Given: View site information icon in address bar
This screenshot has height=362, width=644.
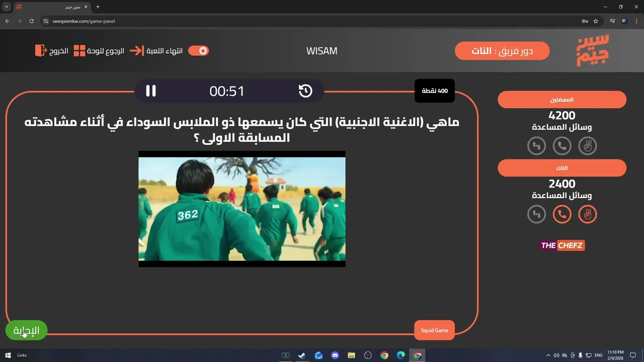Looking at the screenshot, I should (x=45, y=21).
